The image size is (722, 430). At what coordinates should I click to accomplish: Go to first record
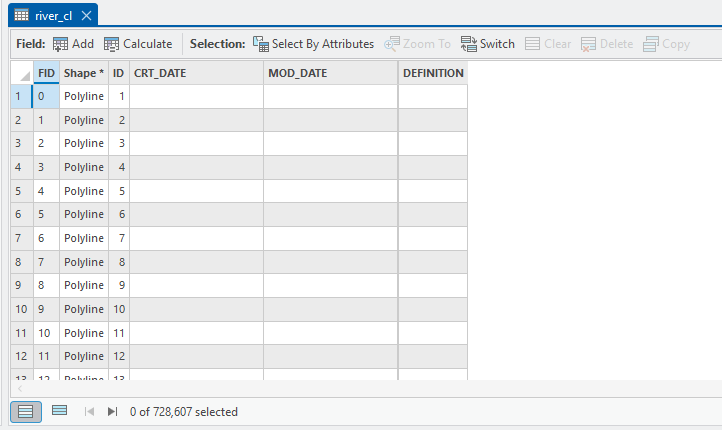(89, 411)
